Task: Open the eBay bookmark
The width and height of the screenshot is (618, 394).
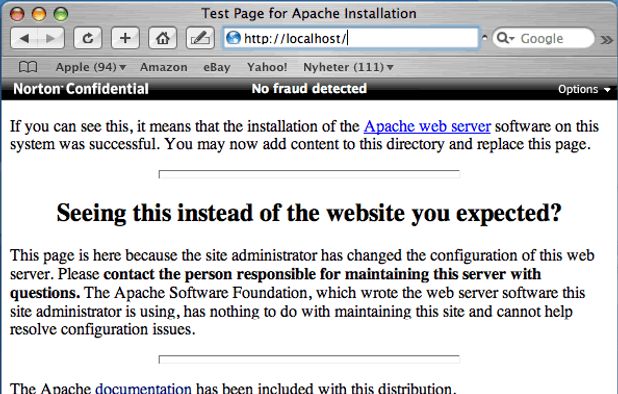Action: [217, 67]
